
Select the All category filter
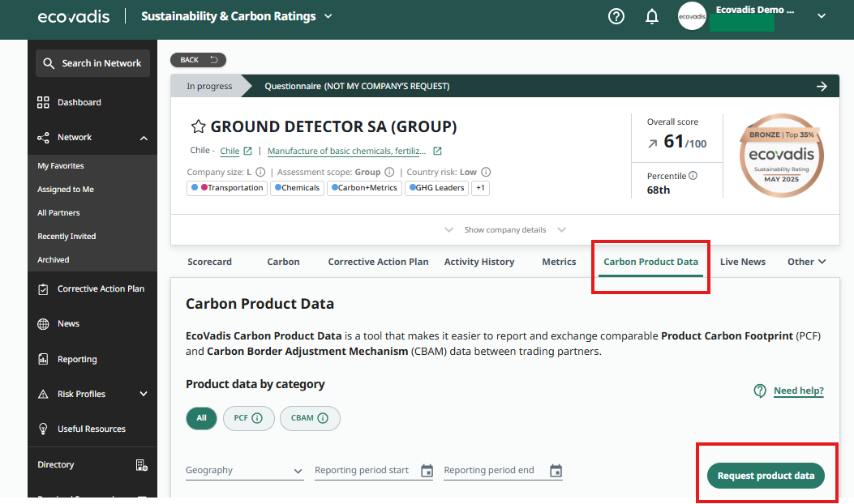[x=201, y=419]
